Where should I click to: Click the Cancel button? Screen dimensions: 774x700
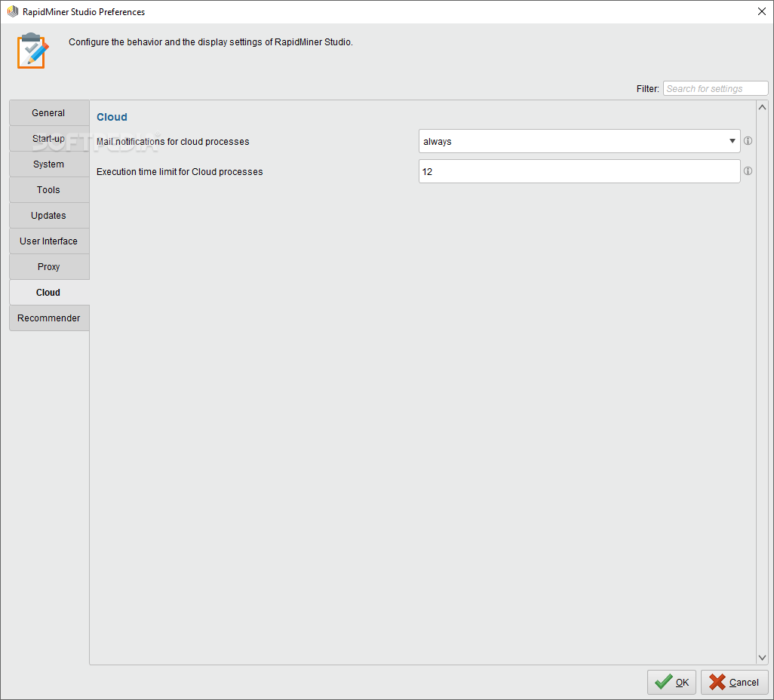tap(734, 682)
